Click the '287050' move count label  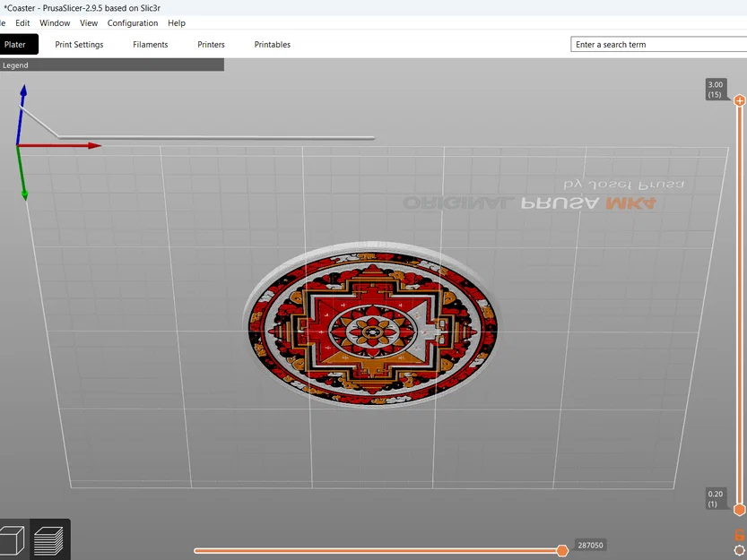(x=590, y=546)
